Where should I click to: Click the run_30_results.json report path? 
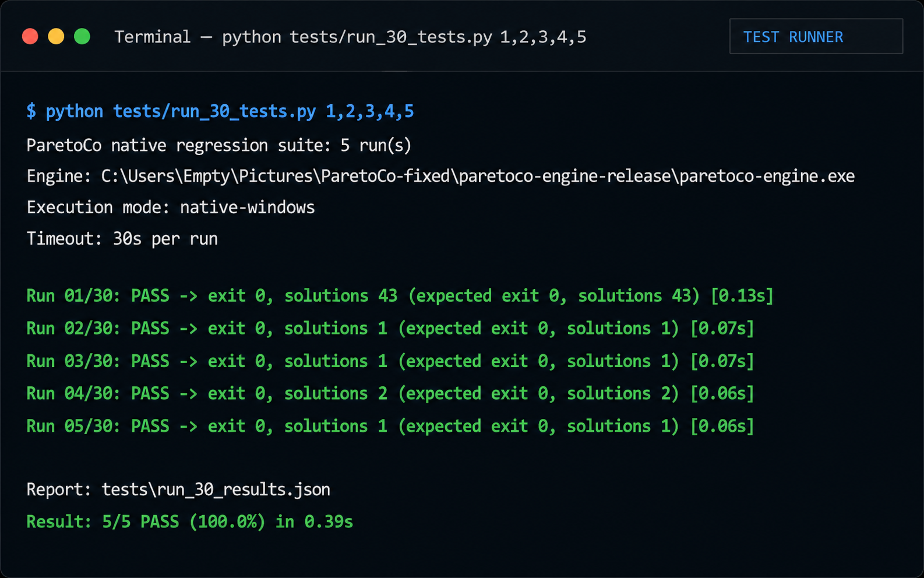[x=216, y=489]
